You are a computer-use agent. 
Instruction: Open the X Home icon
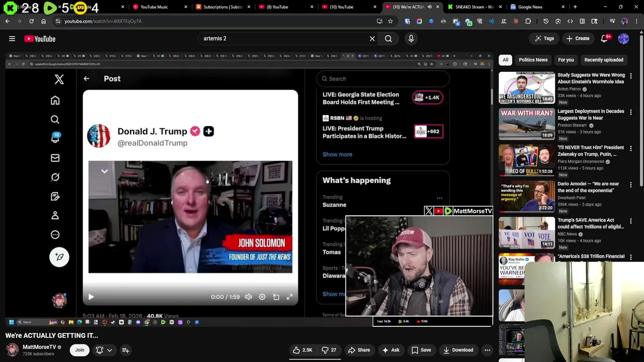coord(55,101)
